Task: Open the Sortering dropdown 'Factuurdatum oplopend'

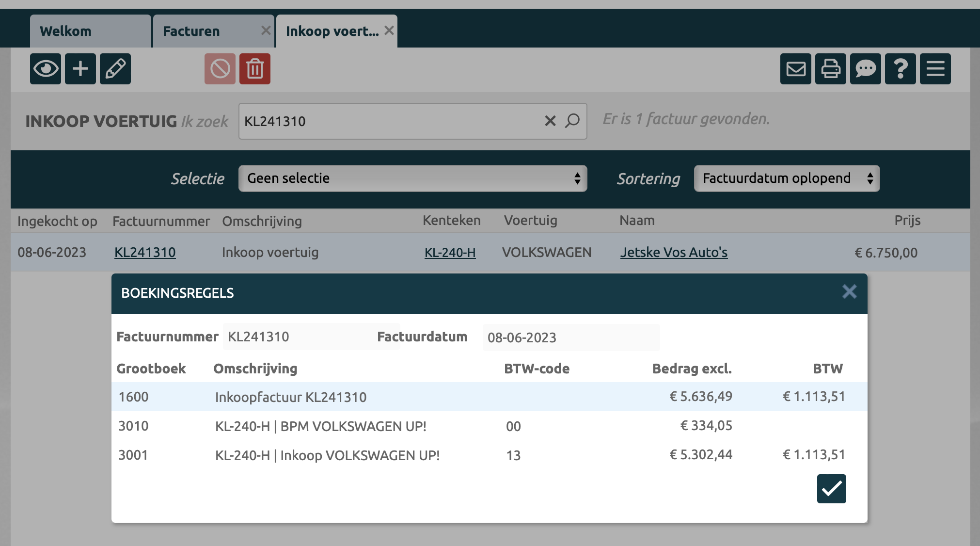Action: click(787, 178)
